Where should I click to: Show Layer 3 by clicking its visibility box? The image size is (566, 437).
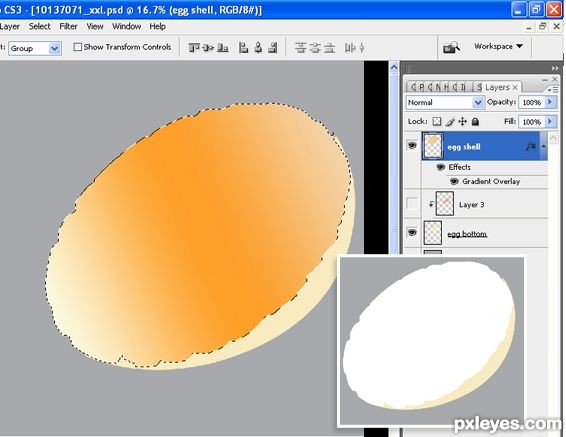tap(412, 203)
